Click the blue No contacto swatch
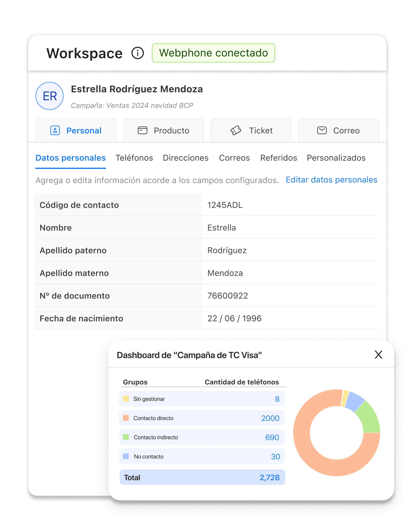The width and height of the screenshot is (420, 531). (x=126, y=456)
